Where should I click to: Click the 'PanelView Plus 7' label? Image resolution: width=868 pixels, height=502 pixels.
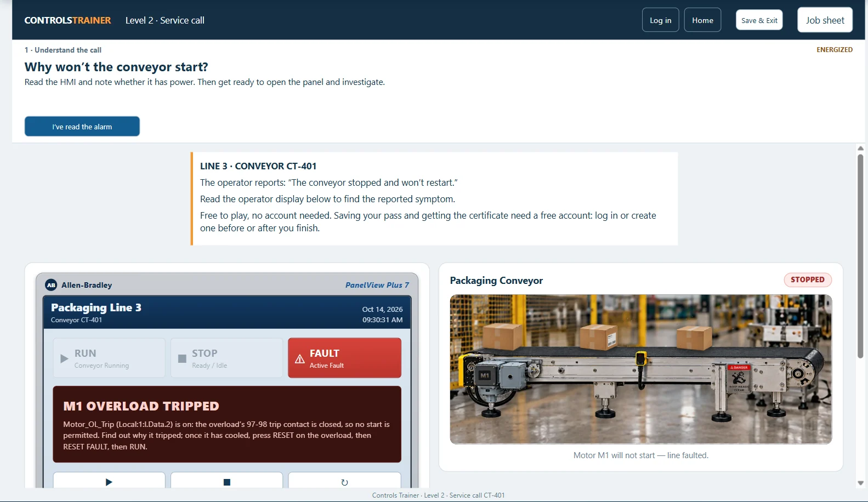pos(377,285)
